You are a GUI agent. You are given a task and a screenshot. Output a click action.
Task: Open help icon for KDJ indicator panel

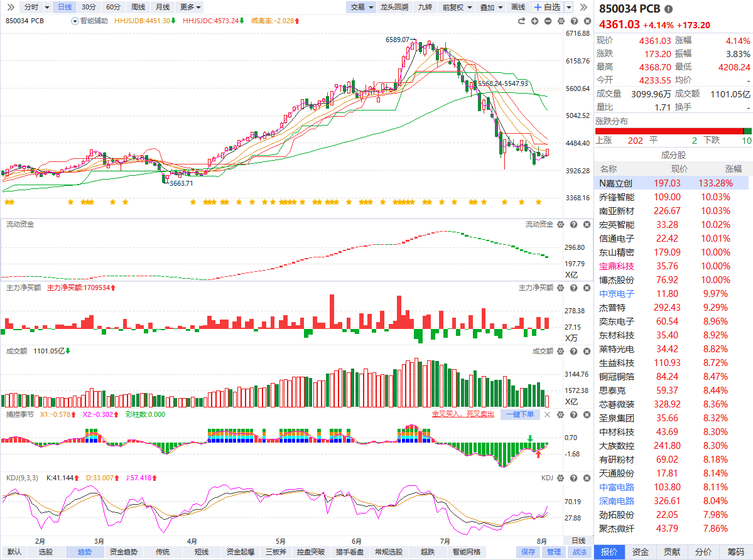coord(574,478)
